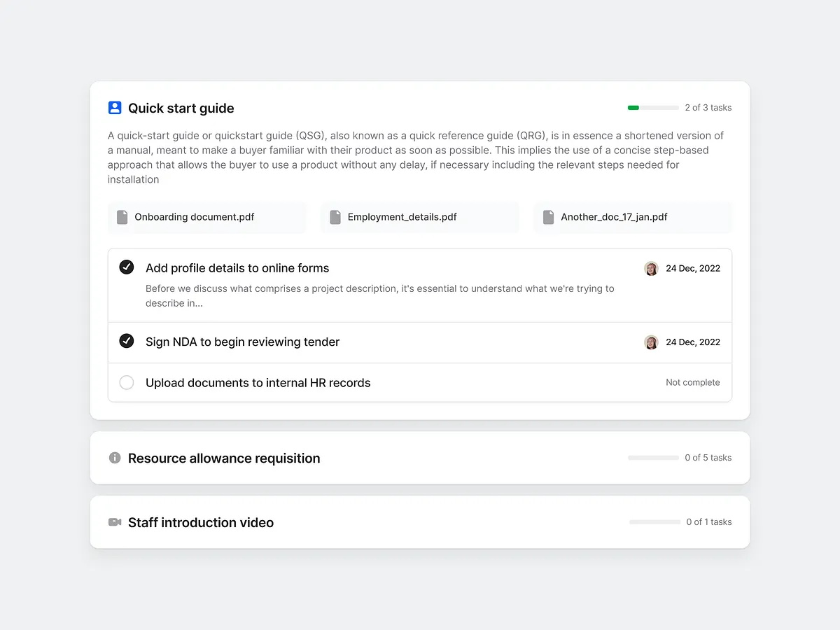This screenshot has height=630, width=840.
Task: Click the assignee avatar for Add profile details task
Action: point(651,268)
